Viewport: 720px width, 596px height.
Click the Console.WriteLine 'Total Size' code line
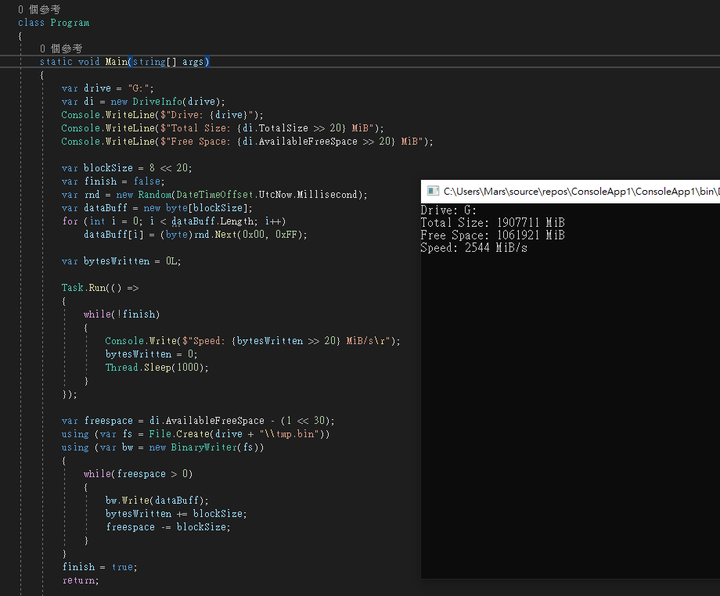point(223,128)
